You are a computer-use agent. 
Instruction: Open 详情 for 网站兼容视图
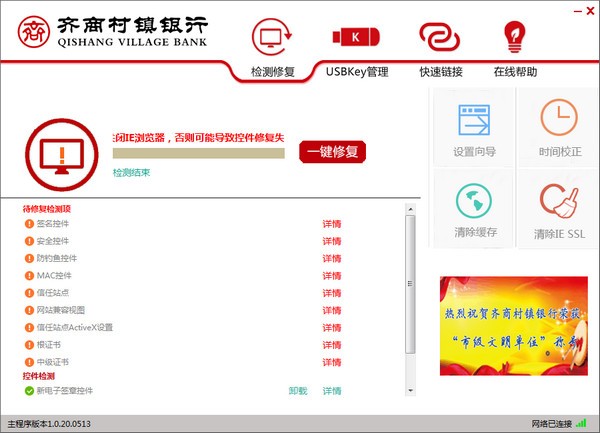pyautogui.click(x=331, y=310)
